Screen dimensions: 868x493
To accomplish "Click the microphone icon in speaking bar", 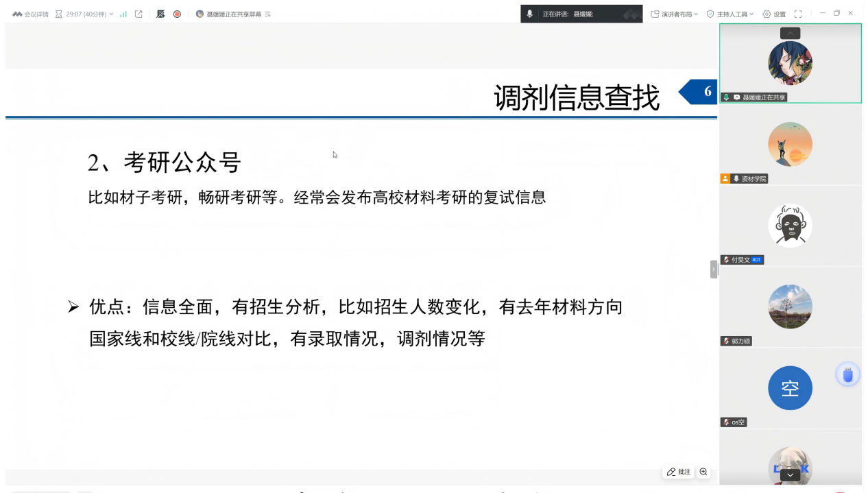I will pos(529,14).
